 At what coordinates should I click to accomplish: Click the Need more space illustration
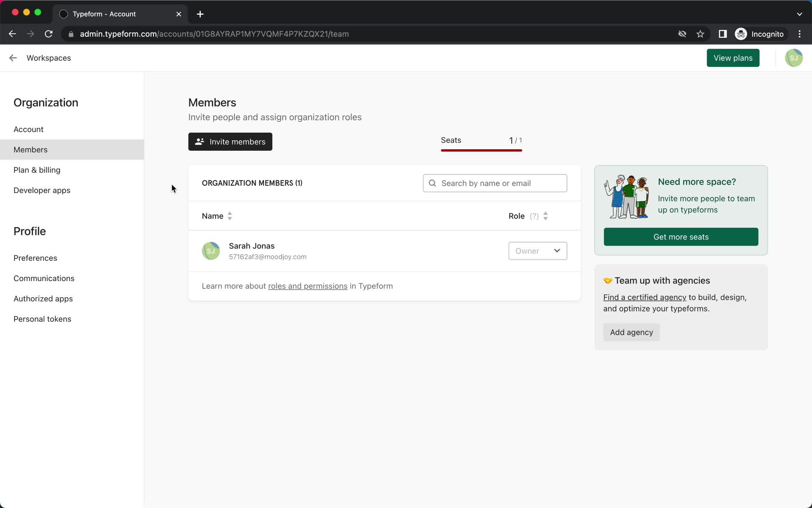pos(627,197)
